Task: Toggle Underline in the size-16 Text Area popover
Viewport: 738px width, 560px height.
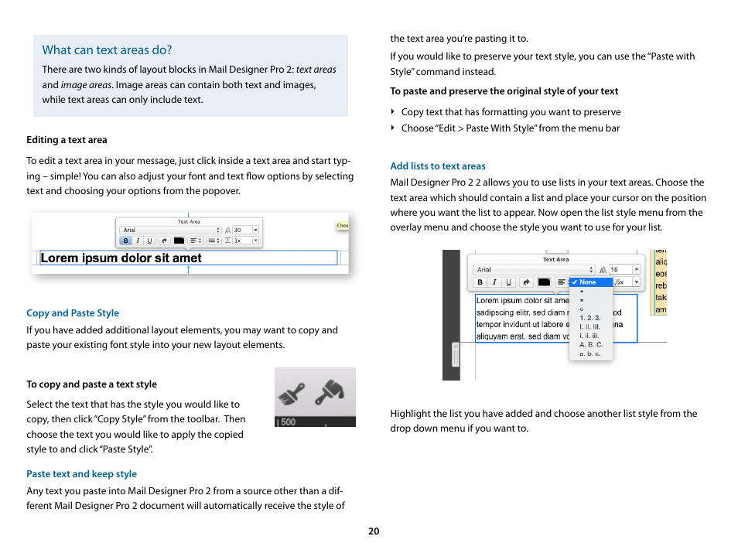Action: click(x=508, y=282)
